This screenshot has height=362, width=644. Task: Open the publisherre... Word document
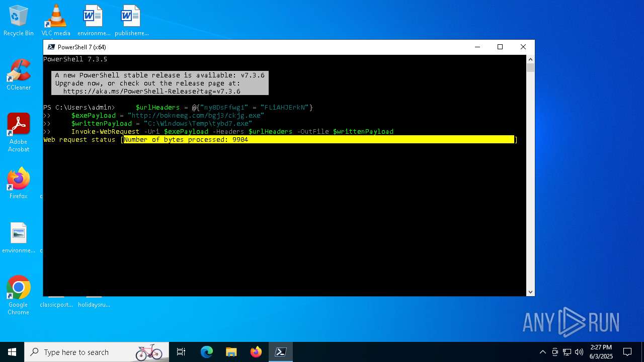coord(131,21)
